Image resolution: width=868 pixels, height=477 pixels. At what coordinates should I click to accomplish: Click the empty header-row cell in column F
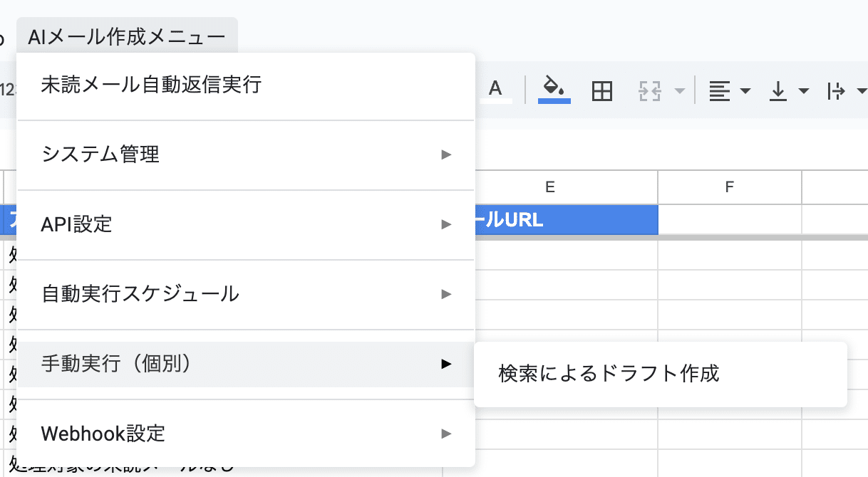click(729, 220)
